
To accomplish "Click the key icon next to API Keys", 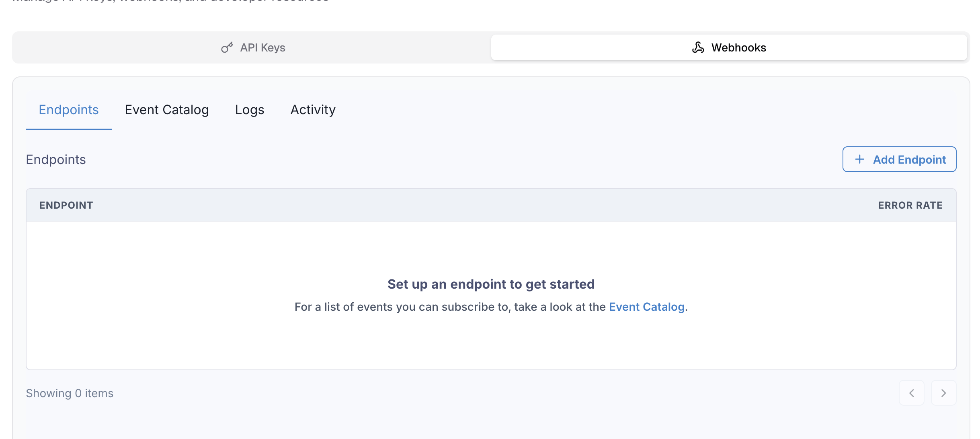I will 228,47.
